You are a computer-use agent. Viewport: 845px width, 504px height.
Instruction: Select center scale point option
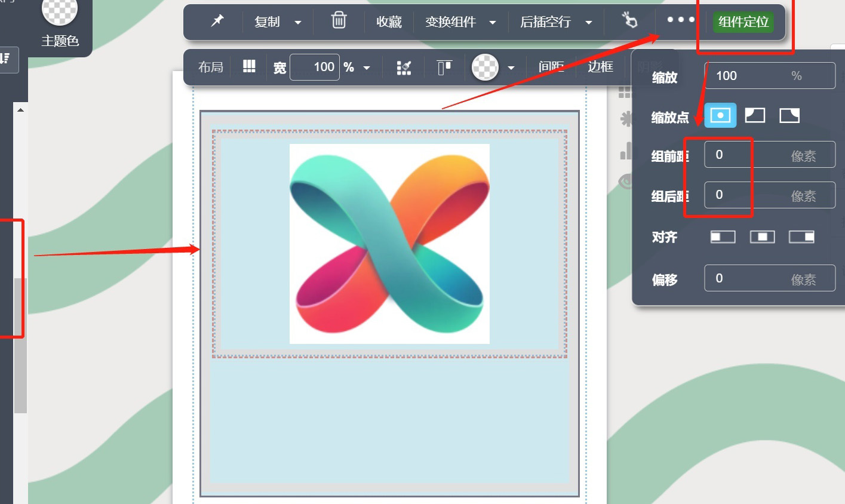[720, 115]
